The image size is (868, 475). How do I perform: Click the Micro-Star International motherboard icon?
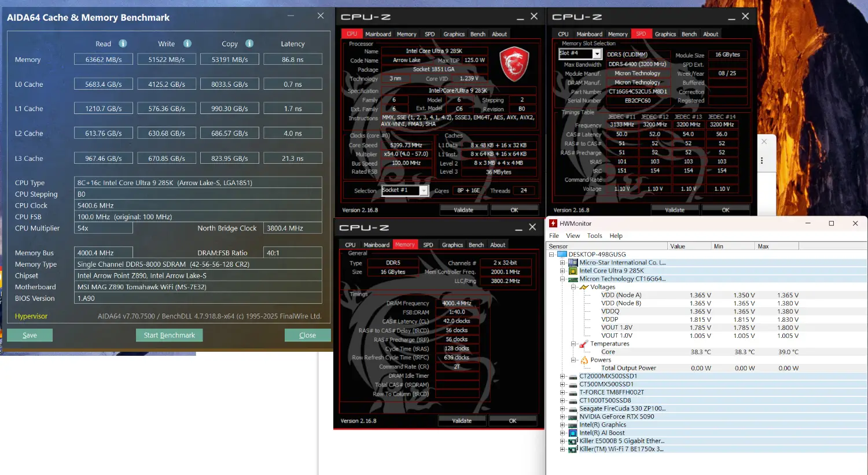click(573, 263)
